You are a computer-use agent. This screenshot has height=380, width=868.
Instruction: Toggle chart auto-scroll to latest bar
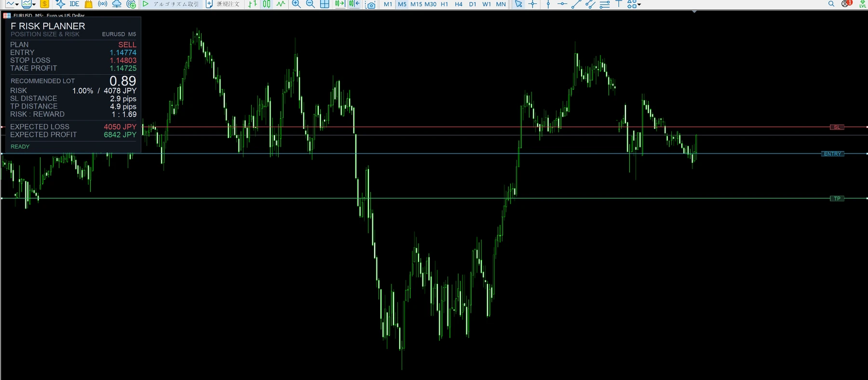click(x=339, y=4)
